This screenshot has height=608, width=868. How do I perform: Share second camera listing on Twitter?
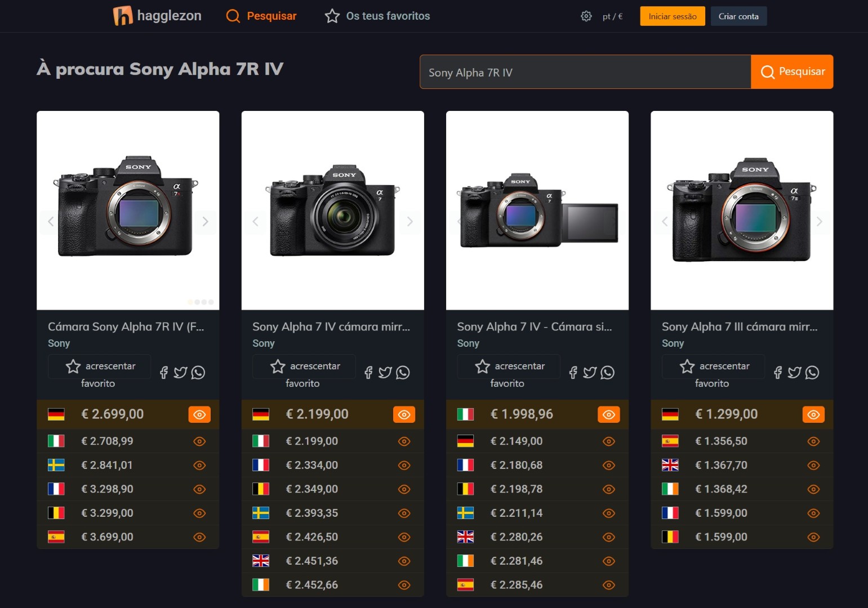(x=385, y=373)
